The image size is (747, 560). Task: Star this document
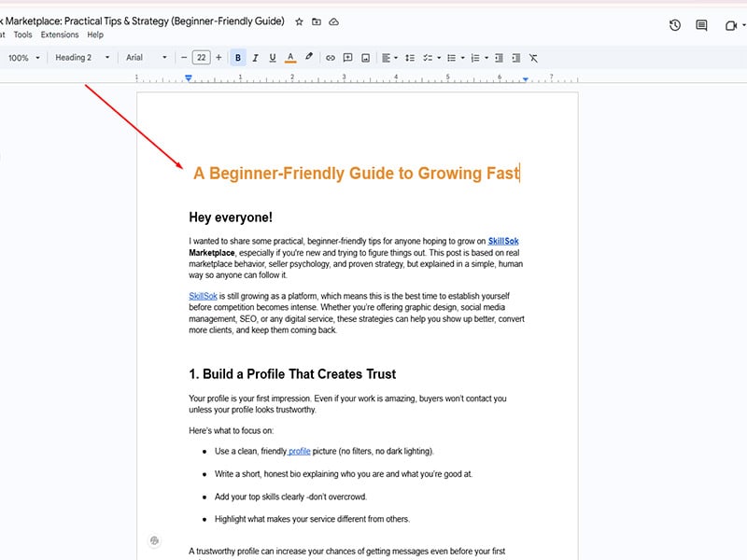point(299,21)
